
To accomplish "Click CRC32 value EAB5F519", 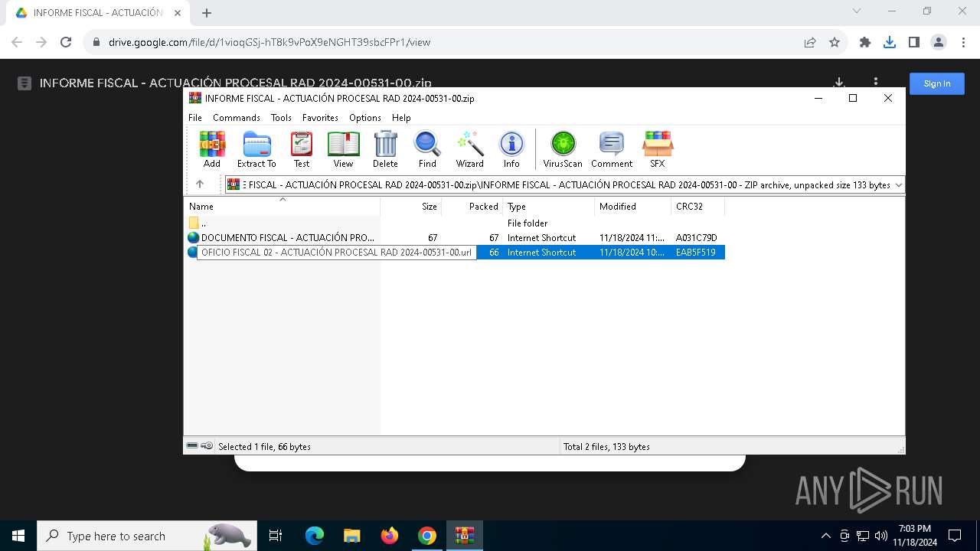I will coord(696,253).
